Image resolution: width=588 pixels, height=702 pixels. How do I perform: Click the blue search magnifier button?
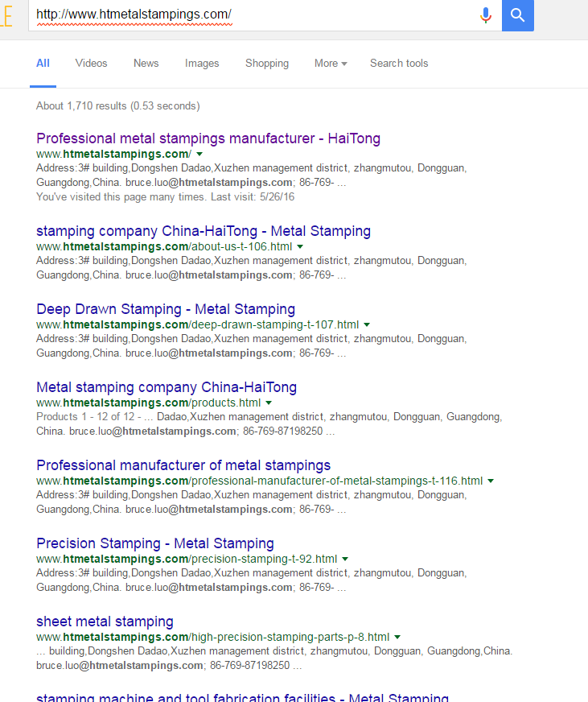pos(518,15)
